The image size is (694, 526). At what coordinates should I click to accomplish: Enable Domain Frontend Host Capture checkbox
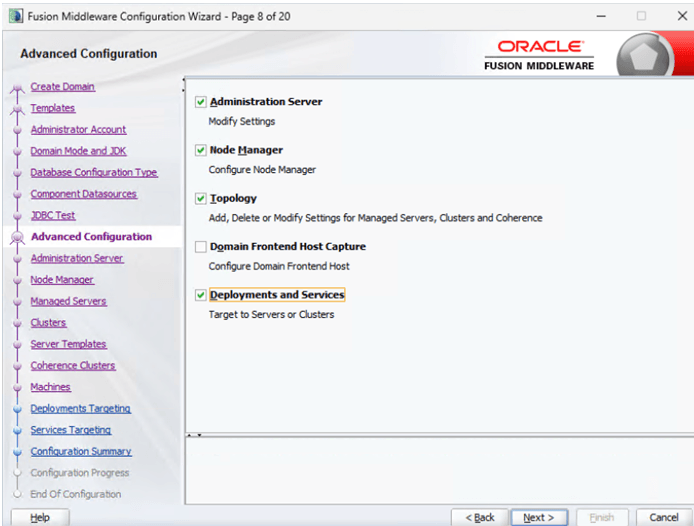pyautogui.click(x=200, y=247)
